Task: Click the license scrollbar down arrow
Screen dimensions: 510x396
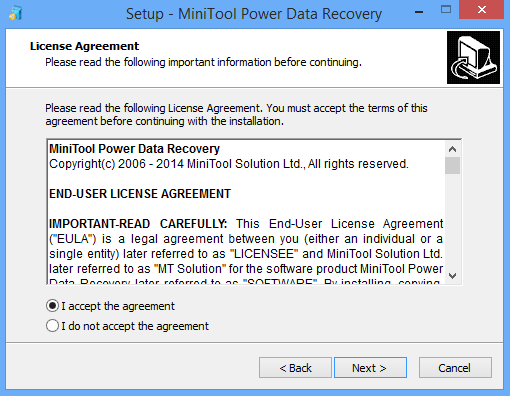Action: click(452, 276)
